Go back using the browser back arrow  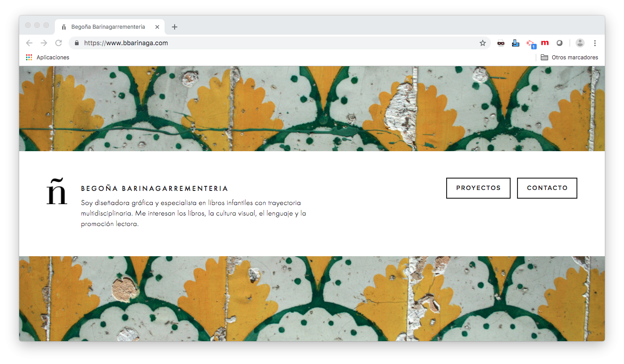coord(29,43)
